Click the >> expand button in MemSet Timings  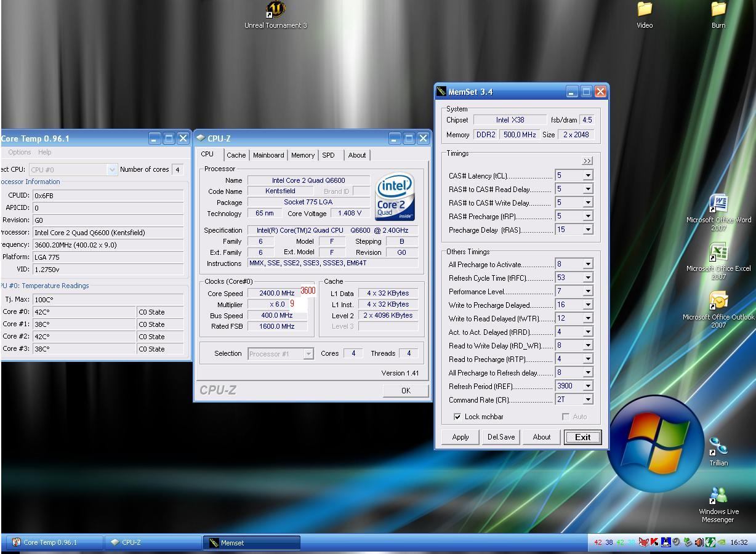point(587,161)
